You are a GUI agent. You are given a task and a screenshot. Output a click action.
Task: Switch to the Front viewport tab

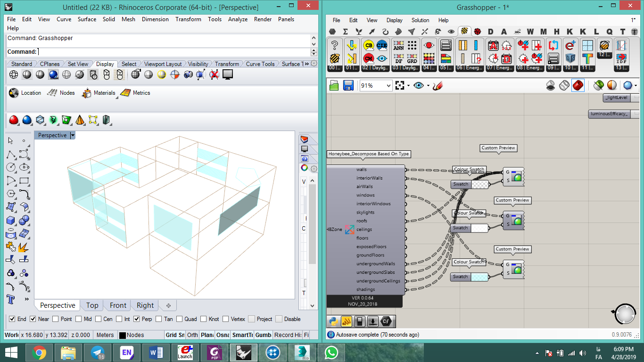(x=118, y=305)
